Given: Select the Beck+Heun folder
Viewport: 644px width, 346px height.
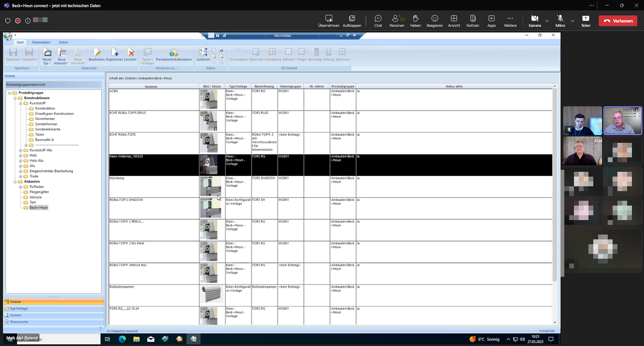Looking at the screenshot, I should (39, 208).
